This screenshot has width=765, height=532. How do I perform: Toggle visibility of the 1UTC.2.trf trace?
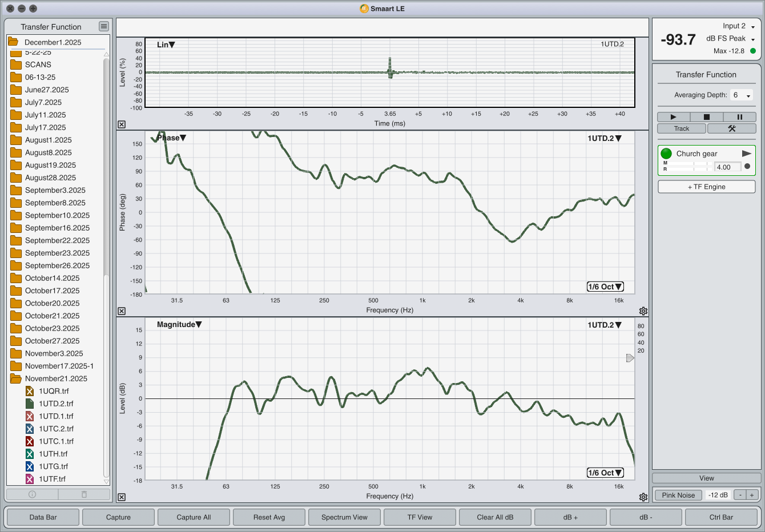(x=30, y=429)
